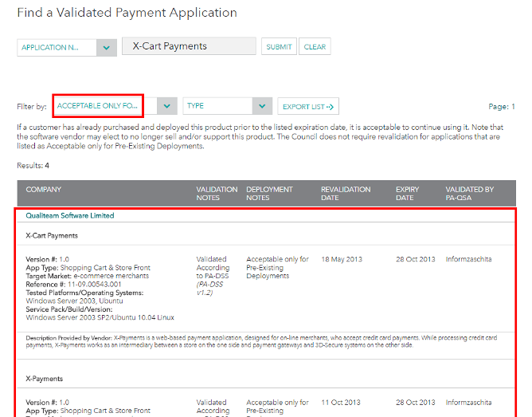This screenshot has width=532, height=417.
Task: Click the chevron beside Application N... dropdown
Action: click(107, 48)
